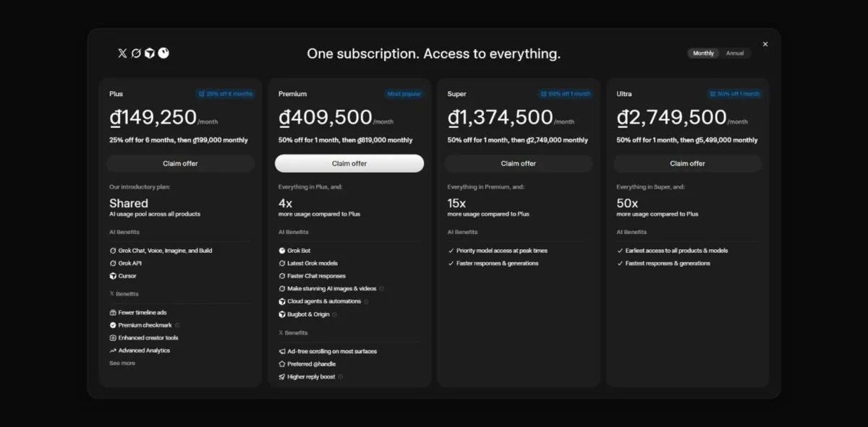Click the Ultra plan title
Screen dimensions: 868x427
pyautogui.click(x=624, y=94)
